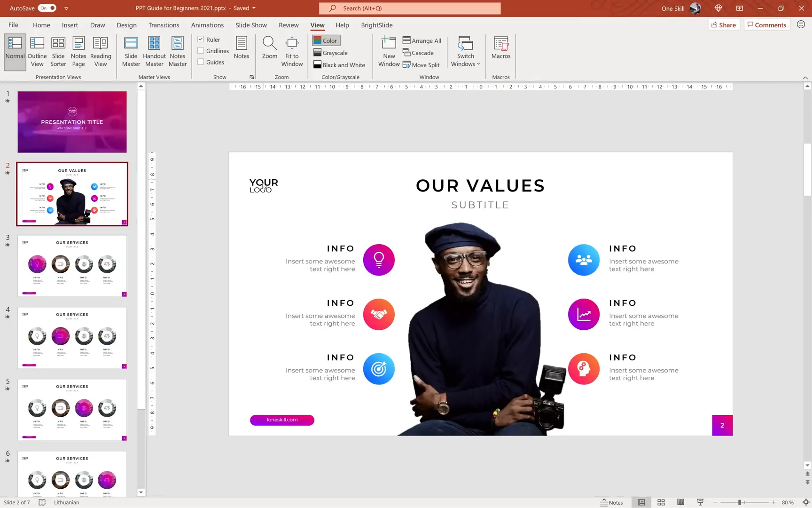Click in the Search box
The height and width of the screenshot is (508, 812).
[410, 8]
